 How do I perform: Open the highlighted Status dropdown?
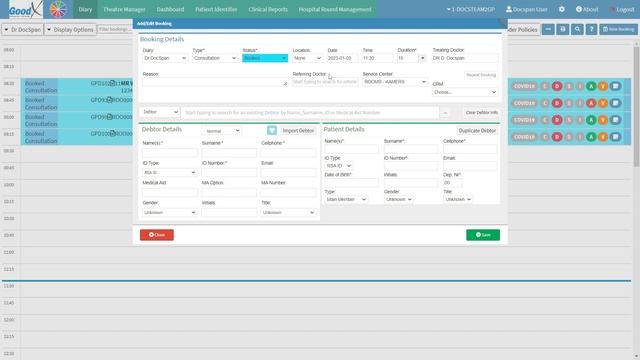(265, 58)
